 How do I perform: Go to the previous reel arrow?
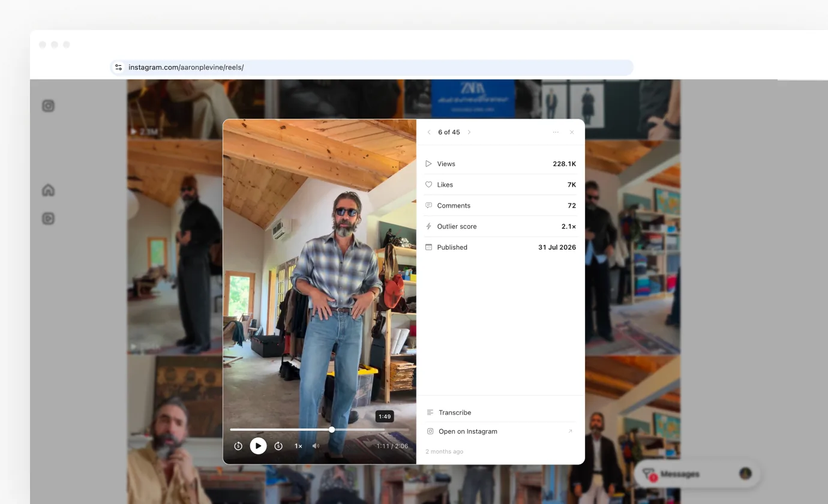(x=429, y=132)
